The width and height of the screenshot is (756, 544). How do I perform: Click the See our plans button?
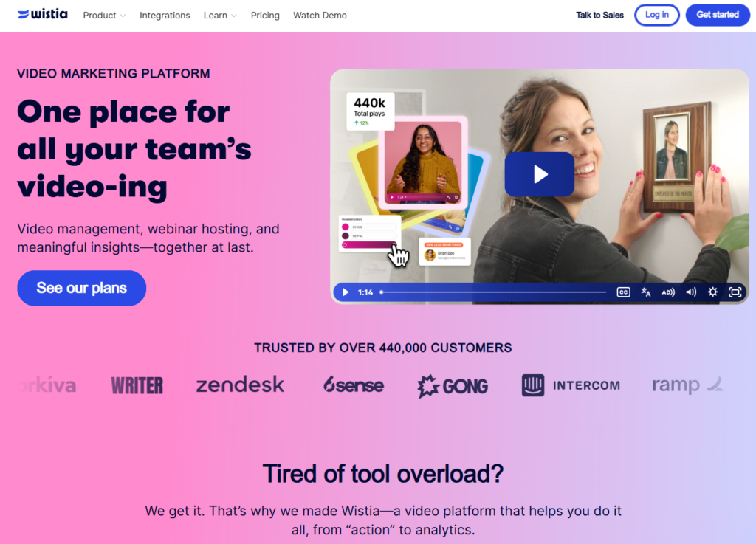point(82,288)
